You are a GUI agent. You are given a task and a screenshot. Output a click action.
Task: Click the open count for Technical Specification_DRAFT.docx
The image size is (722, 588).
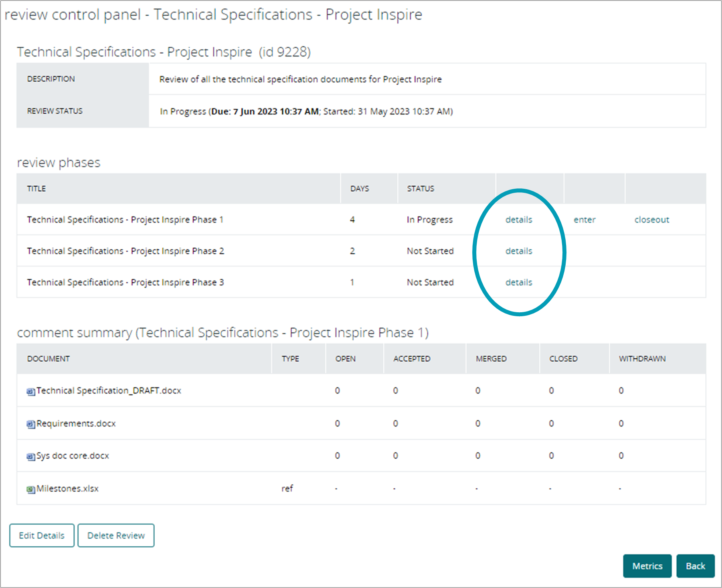tap(338, 390)
